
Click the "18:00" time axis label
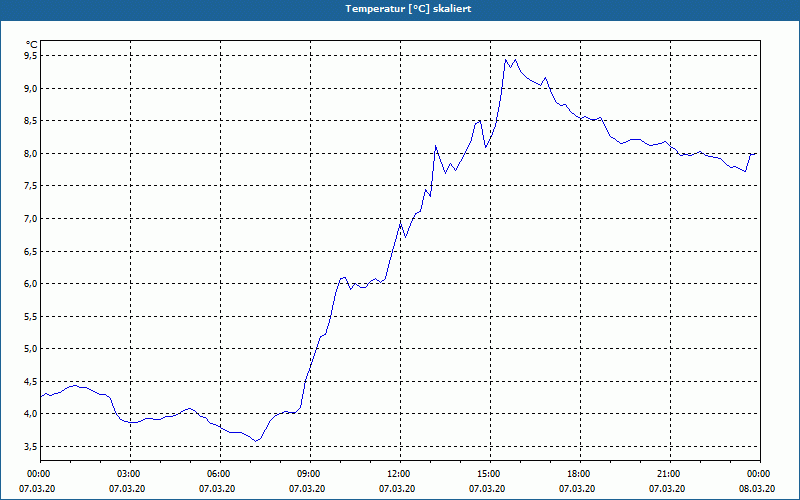click(577, 474)
